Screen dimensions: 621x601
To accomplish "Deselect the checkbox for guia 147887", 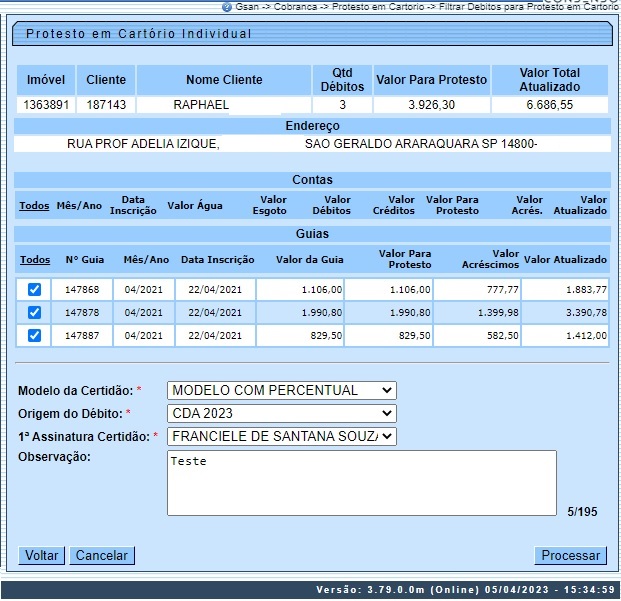I will pyautogui.click(x=35, y=335).
